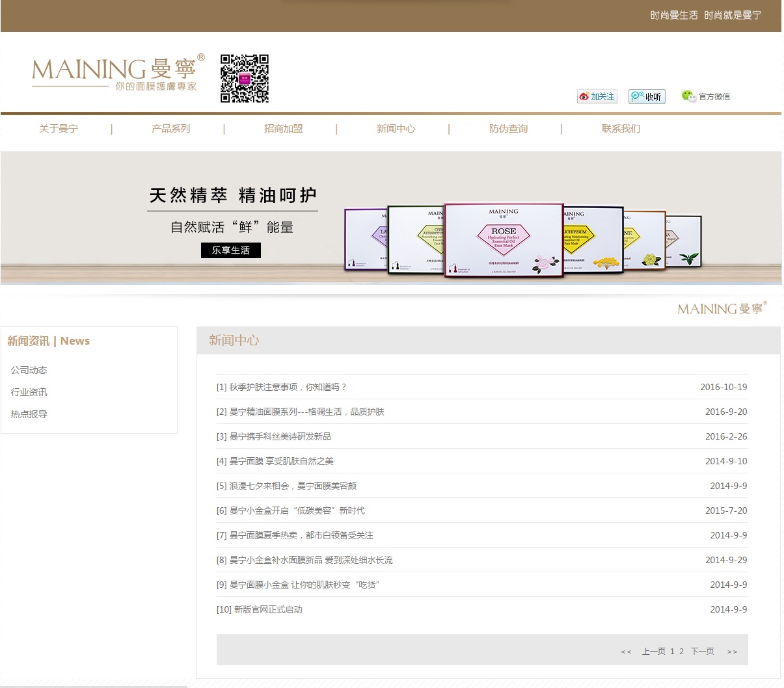784x688 pixels.
Task: Select 公司动态 in news sidebar
Action: [29, 370]
